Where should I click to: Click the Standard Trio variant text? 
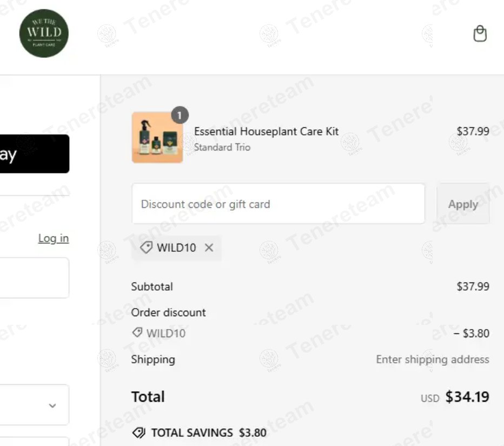tap(222, 147)
